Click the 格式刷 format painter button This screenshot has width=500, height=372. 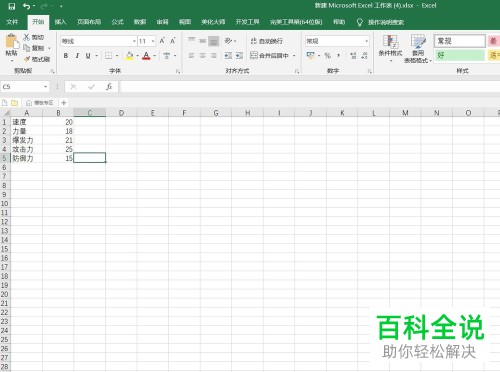[x=37, y=59]
